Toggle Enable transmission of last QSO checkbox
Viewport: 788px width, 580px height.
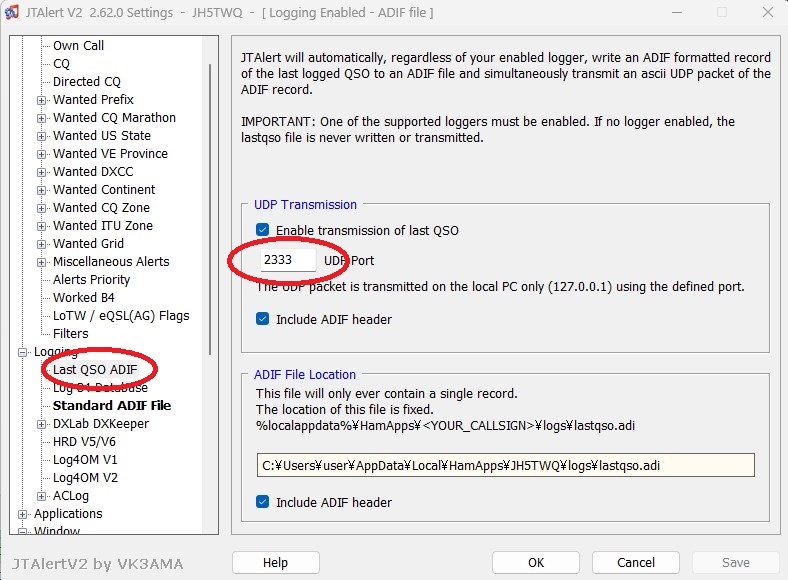click(x=262, y=230)
